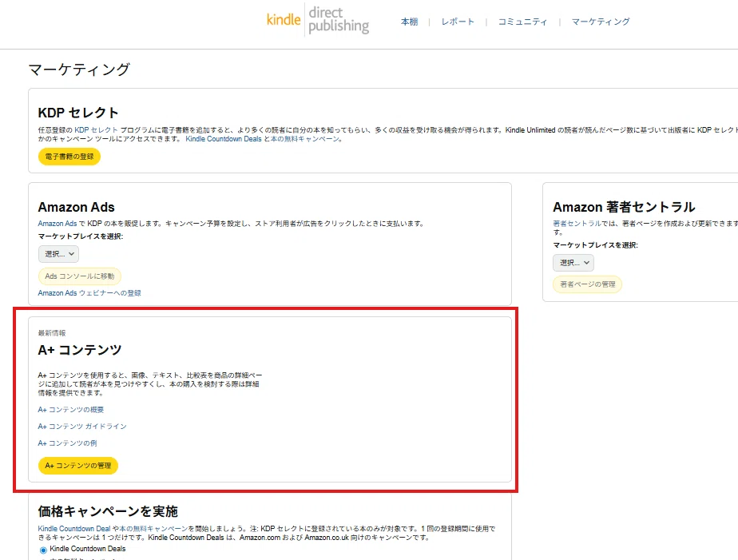Click the Amazon 著者セントラル heading

[624, 207]
